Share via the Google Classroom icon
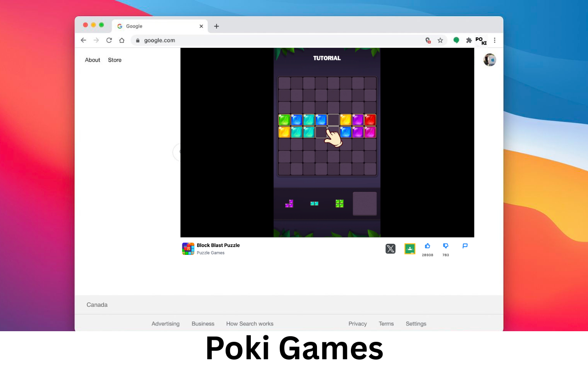 tap(410, 249)
